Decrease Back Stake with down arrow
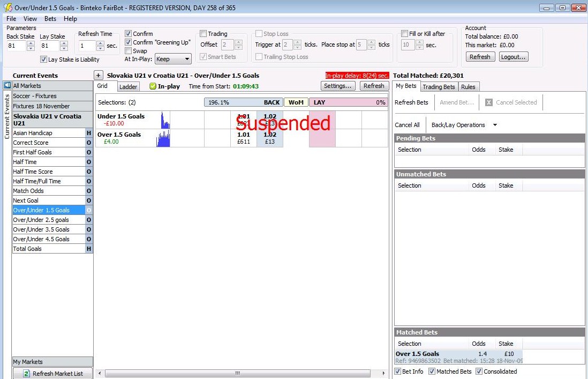This screenshot has height=379, width=588. 31,48
